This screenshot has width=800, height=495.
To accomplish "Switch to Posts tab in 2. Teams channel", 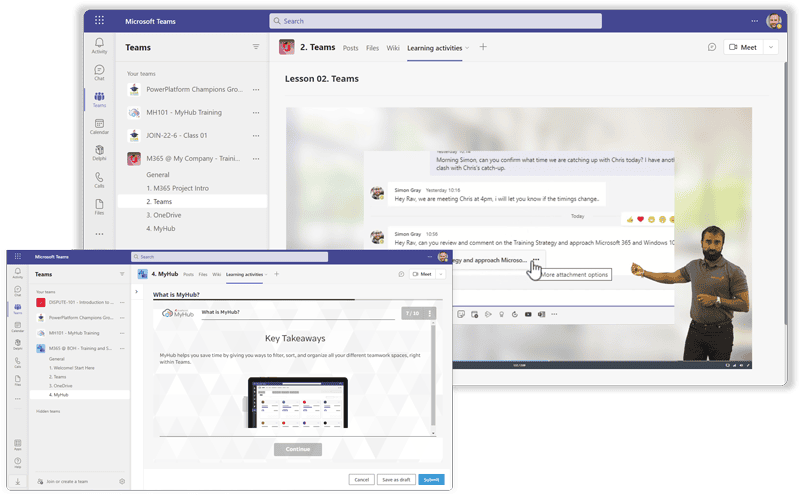I will [x=351, y=48].
